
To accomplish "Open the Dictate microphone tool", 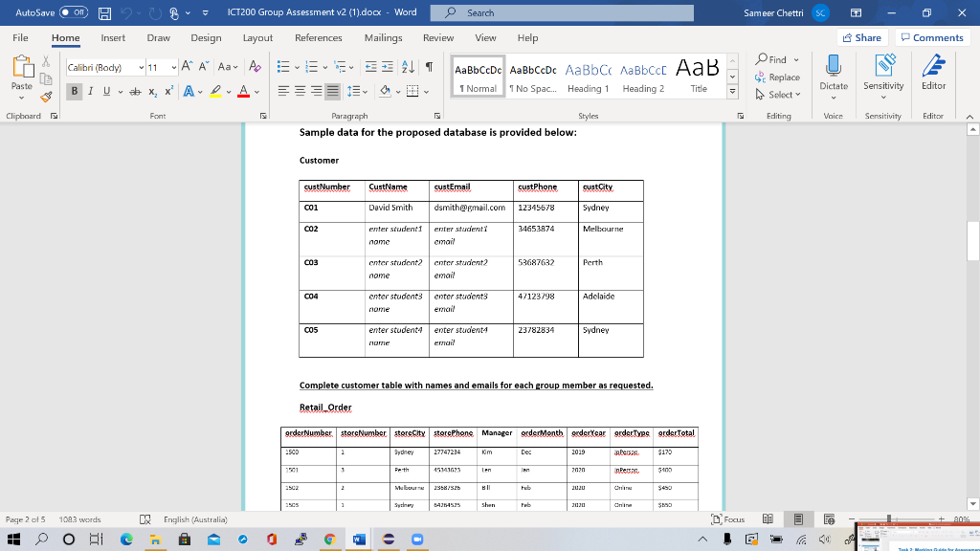I will (834, 74).
